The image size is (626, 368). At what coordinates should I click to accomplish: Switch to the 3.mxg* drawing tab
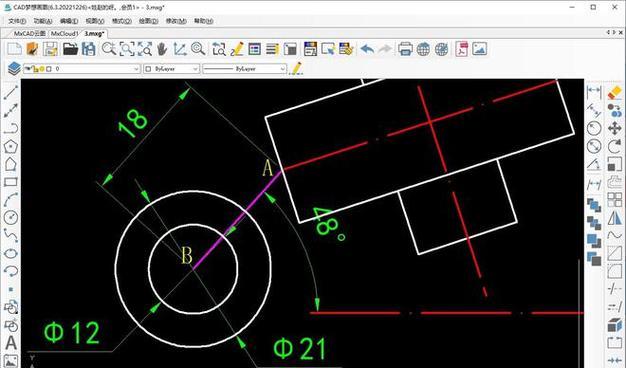coord(94,34)
